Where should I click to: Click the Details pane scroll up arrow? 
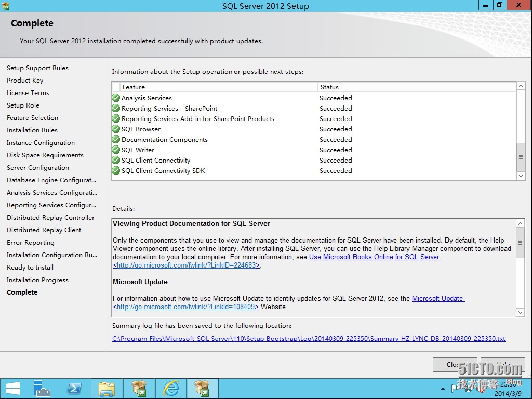pos(520,223)
